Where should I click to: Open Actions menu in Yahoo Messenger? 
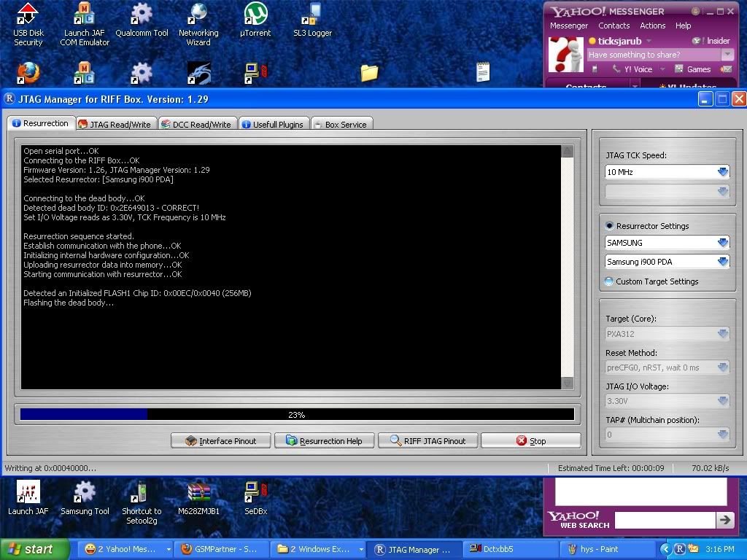[653, 26]
